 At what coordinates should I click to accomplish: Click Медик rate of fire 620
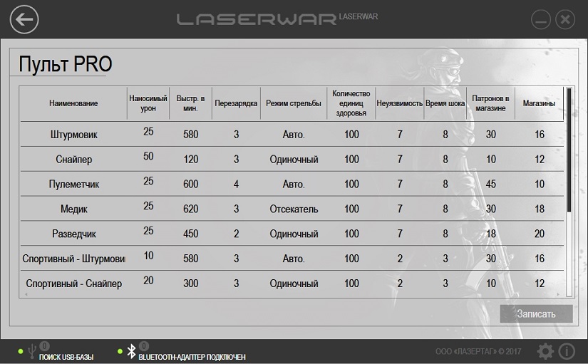[190, 209]
